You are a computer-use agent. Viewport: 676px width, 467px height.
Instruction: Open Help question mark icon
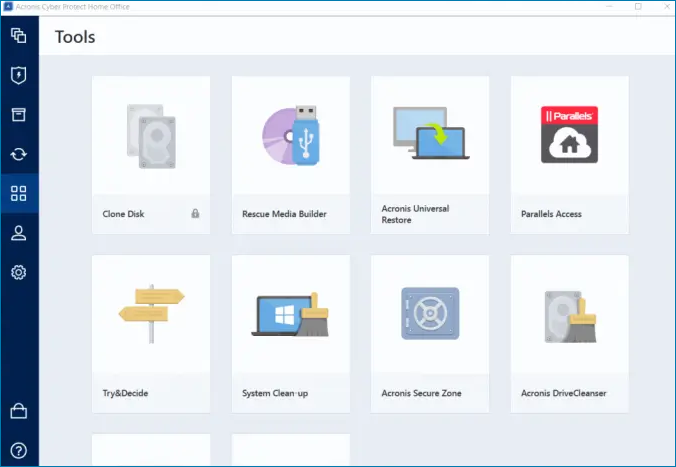[18, 450]
